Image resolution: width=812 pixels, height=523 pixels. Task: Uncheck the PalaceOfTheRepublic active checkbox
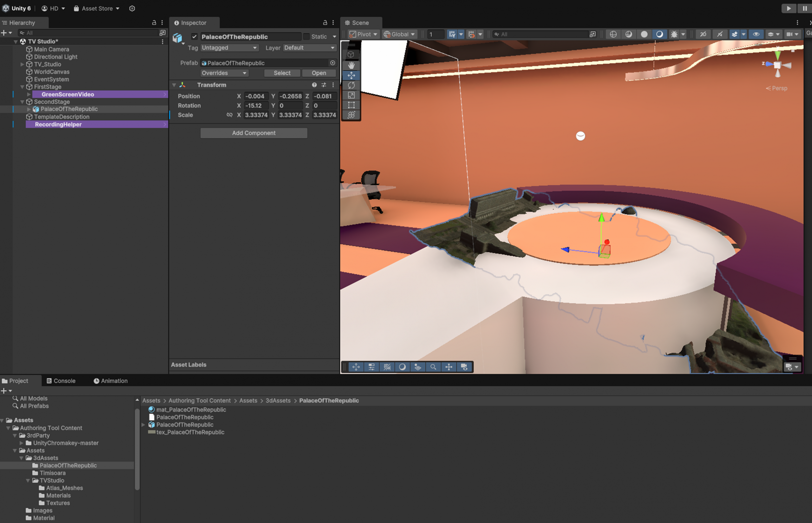click(194, 37)
